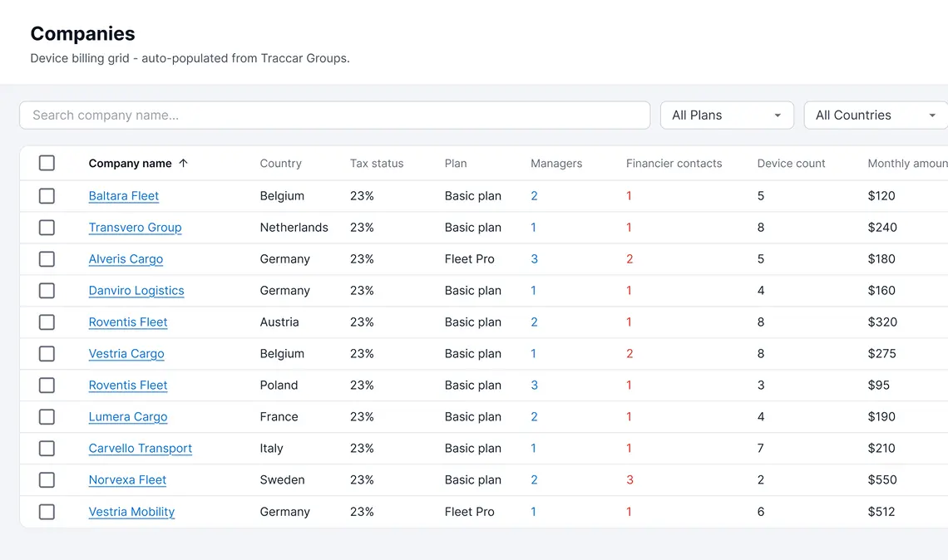This screenshot has width=948, height=560.
Task: Click Fleet Pro plan in Vestria Mobility row
Action: pyautogui.click(x=469, y=512)
